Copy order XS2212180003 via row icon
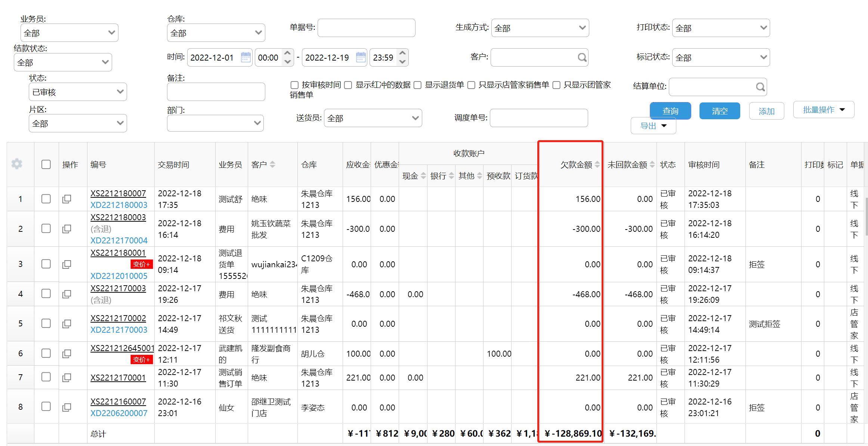 click(67, 229)
